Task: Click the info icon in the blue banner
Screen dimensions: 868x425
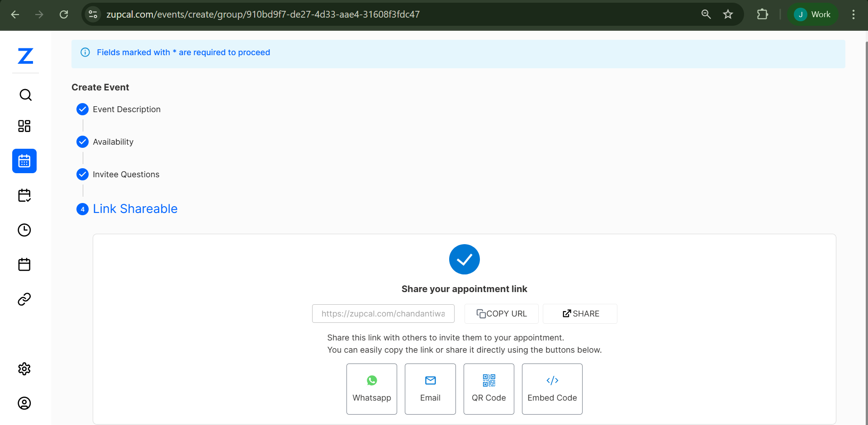Action: (x=85, y=52)
